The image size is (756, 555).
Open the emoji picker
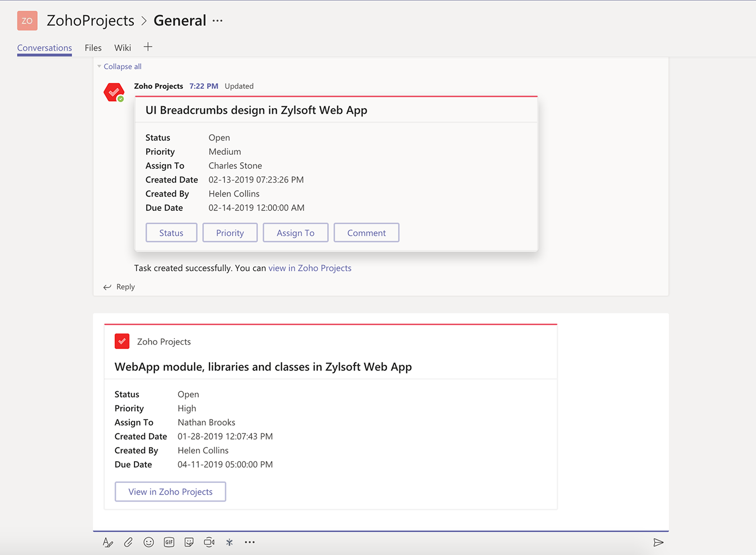[x=148, y=542]
